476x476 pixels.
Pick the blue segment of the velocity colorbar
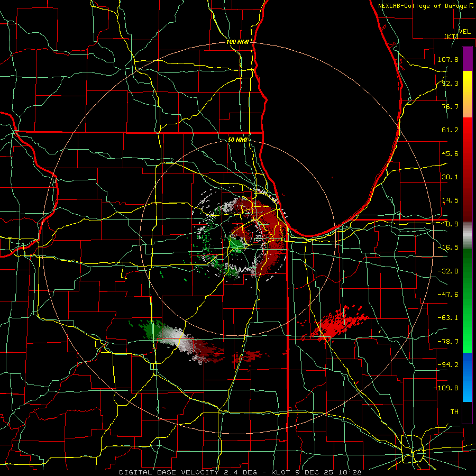[467, 377]
